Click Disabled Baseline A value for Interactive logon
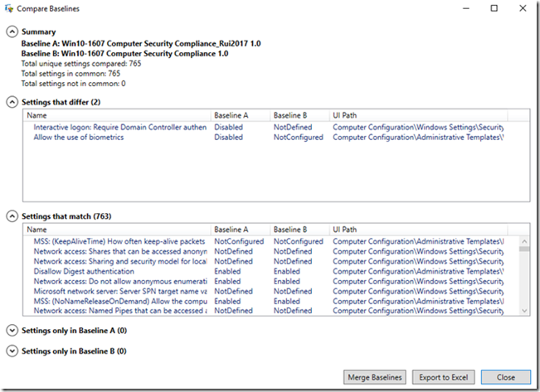 (228, 128)
